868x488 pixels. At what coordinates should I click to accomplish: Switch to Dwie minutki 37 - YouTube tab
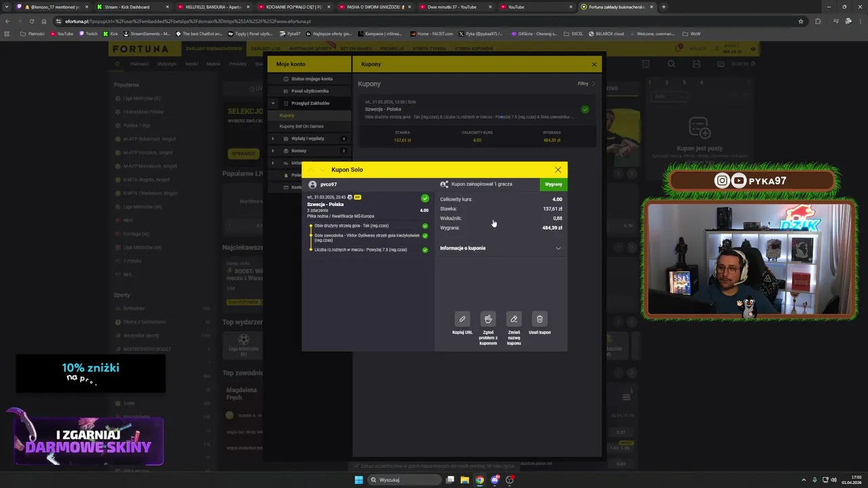click(456, 7)
